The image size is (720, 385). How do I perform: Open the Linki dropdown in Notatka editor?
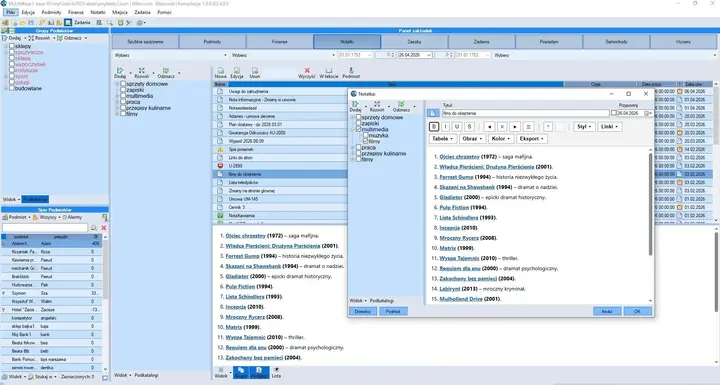(610, 126)
